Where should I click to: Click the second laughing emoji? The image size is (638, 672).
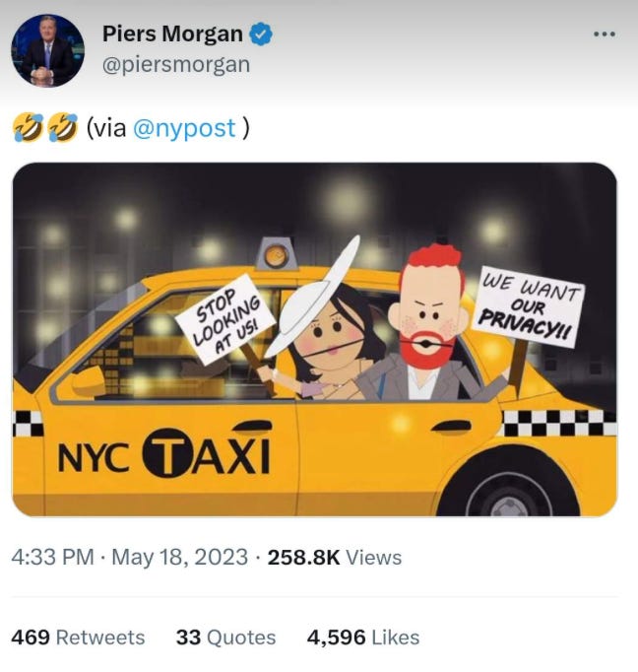coord(62,127)
